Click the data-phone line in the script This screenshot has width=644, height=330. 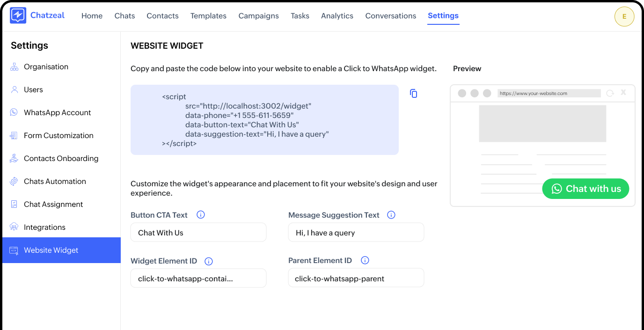[x=239, y=116]
